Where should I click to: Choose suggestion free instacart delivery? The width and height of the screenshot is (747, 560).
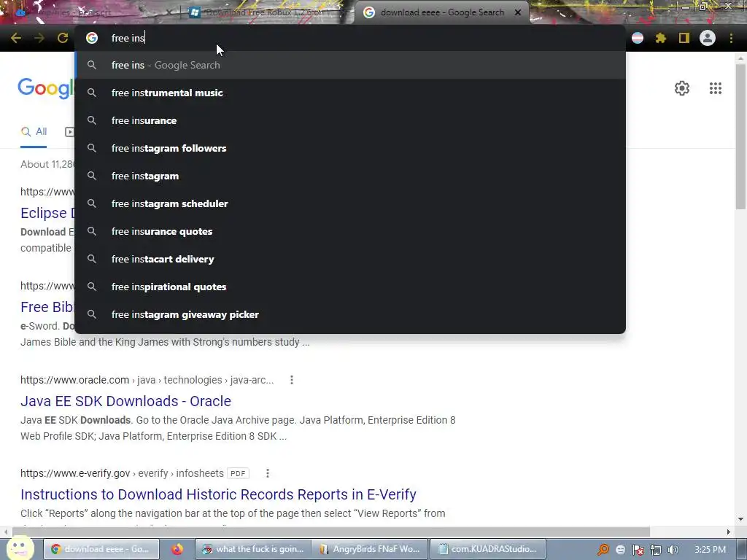350,259
